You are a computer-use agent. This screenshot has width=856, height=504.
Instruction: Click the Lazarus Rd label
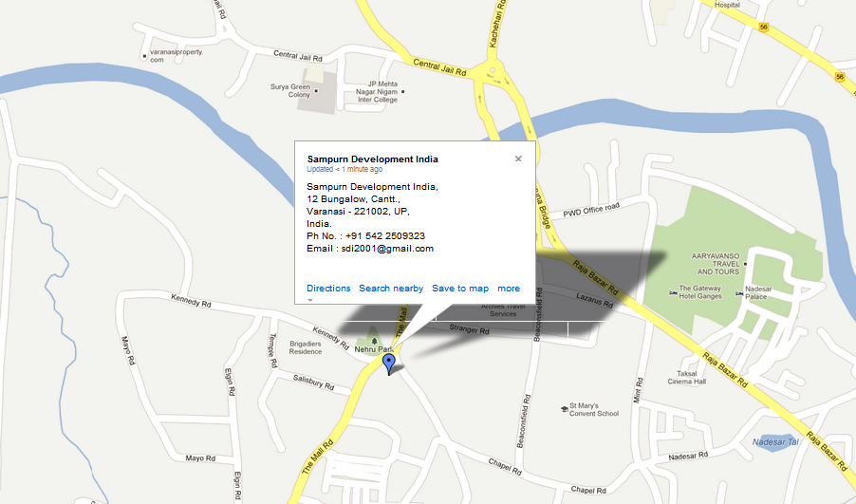point(596,299)
